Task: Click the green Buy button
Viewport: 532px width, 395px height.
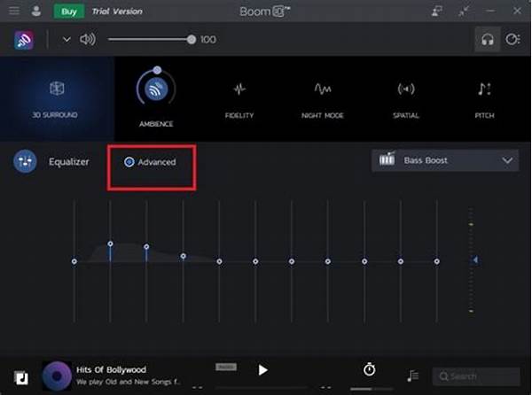Action: pyautogui.click(x=68, y=12)
